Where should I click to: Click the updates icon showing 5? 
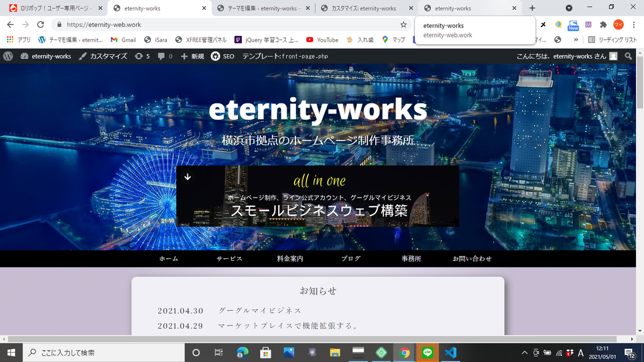[x=142, y=56]
